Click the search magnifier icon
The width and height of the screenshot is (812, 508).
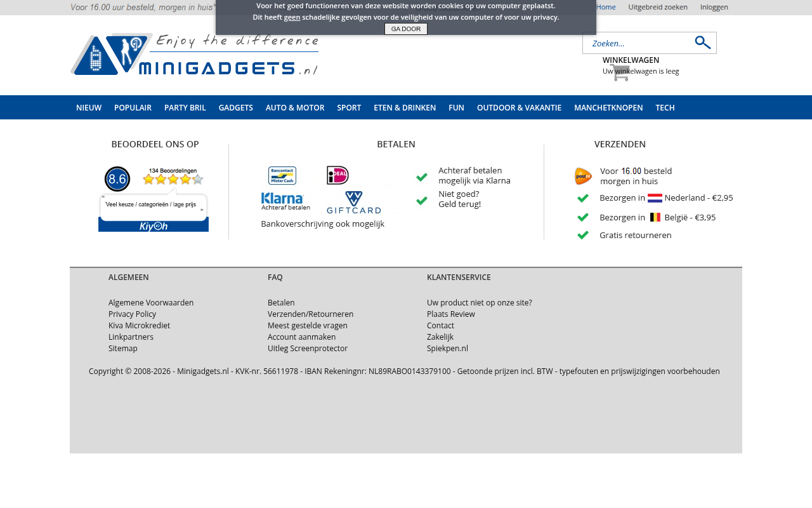coord(702,43)
